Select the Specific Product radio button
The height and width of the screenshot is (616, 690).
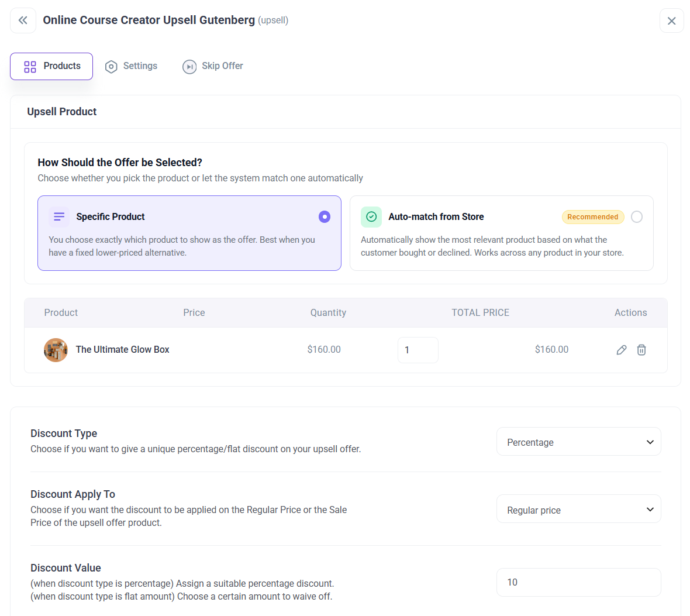click(x=325, y=216)
